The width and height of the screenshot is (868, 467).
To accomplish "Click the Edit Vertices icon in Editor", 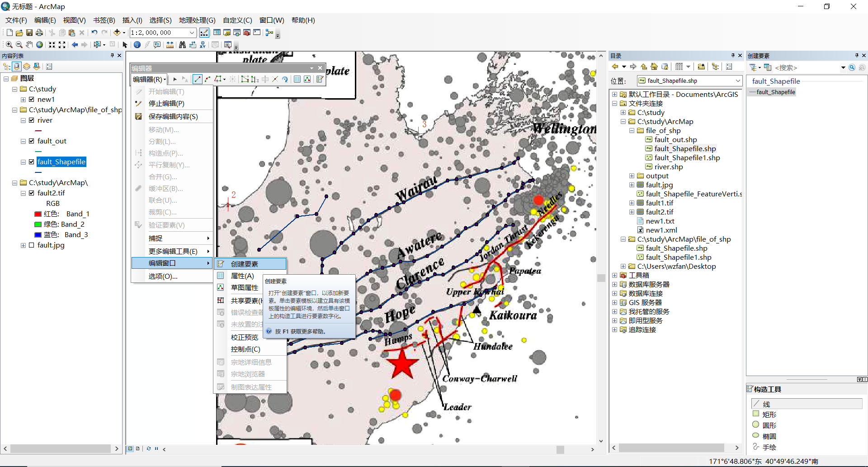I will pos(245,79).
